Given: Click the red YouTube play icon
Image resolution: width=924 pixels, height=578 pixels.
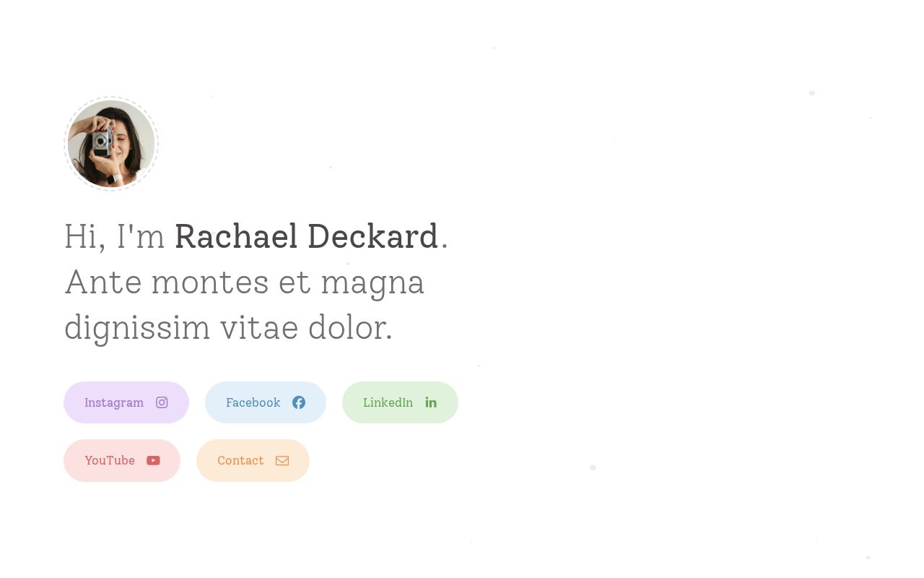Looking at the screenshot, I should 153,460.
